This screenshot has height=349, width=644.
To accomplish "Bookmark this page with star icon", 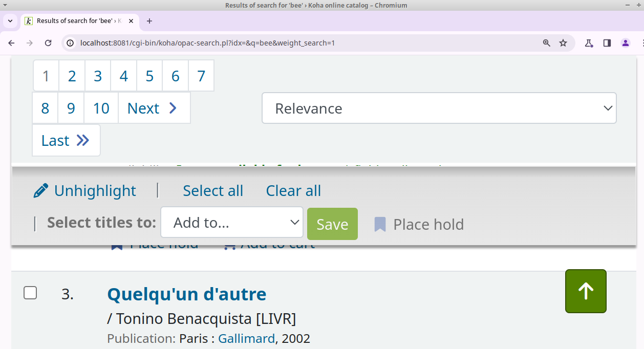I will pos(563,43).
